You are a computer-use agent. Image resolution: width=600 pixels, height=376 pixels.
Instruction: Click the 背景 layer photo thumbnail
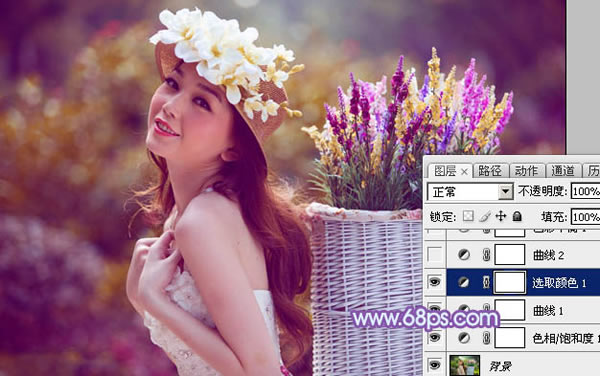pos(465,365)
